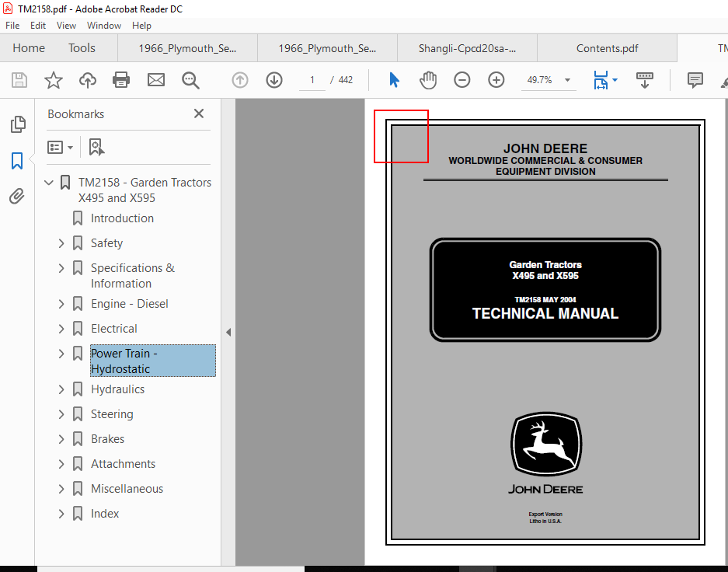Upload the file via the cloud icon
728x572 pixels.
(87, 80)
